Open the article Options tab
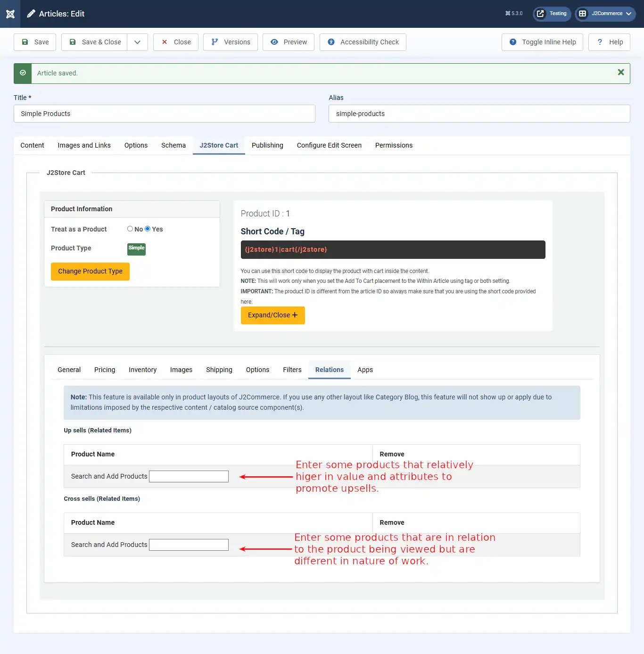 pyautogui.click(x=136, y=145)
